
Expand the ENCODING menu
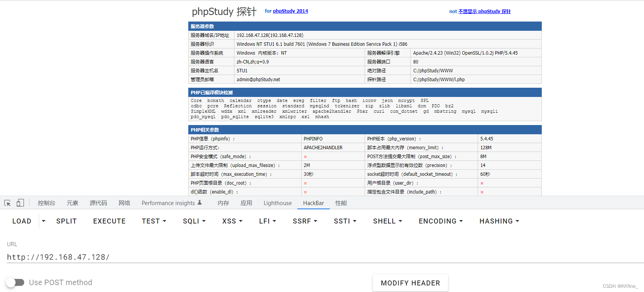tap(441, 221)
